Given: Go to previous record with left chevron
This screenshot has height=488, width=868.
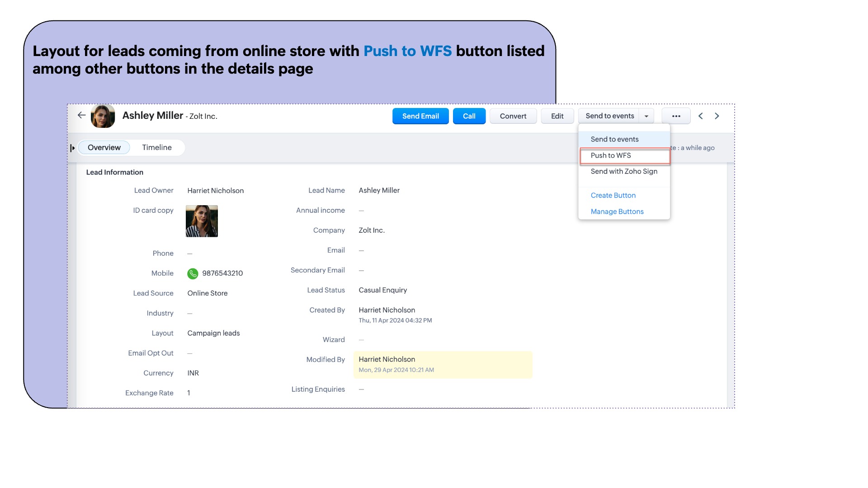Looking at the screenshot, I should [700, 116].
